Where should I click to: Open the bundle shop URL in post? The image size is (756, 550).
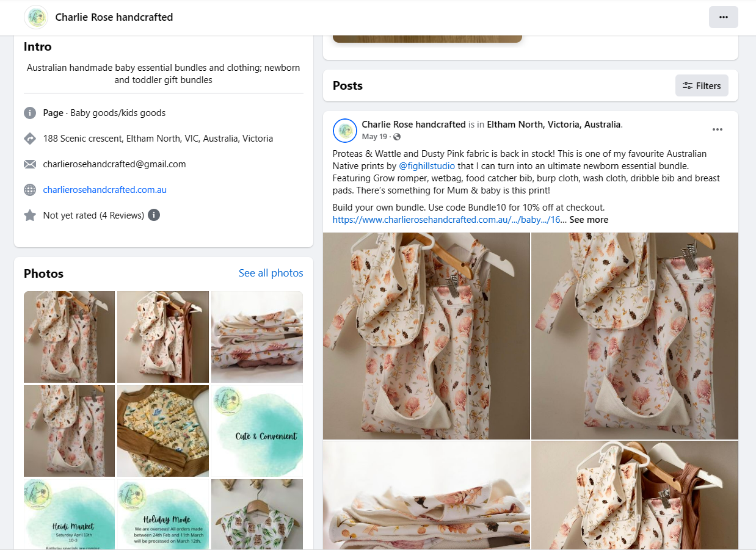coord(446,220)
